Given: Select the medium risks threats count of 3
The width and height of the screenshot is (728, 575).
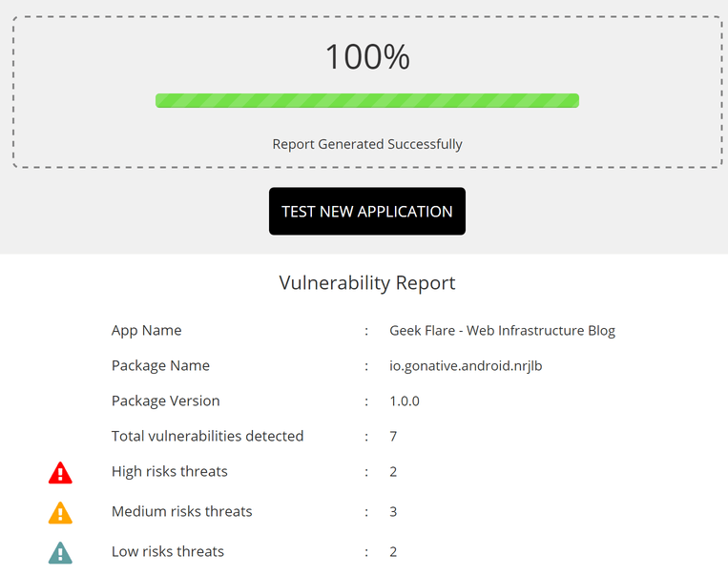Looking at the screenshot, I should 393,512.
